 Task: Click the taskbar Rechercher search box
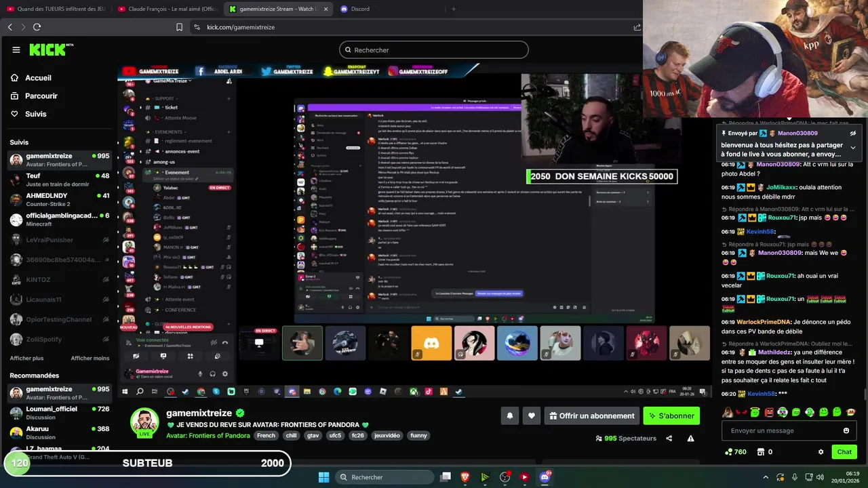pyautogui.click(x=385, y=477)
